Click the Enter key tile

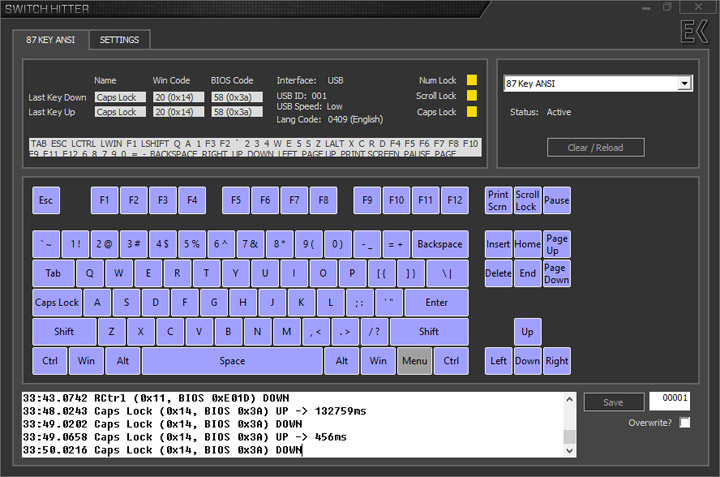(437, 302)
